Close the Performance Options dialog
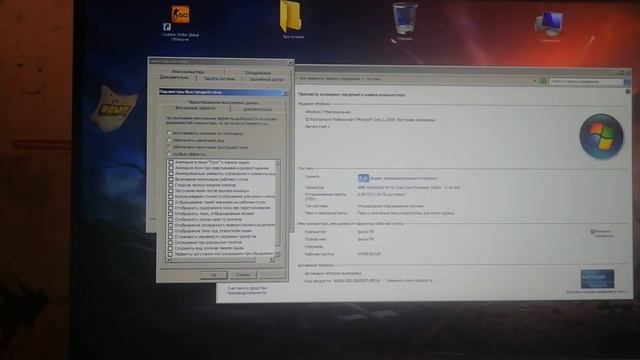The width and height of the screenshot is (640, 360). point(284,93)
